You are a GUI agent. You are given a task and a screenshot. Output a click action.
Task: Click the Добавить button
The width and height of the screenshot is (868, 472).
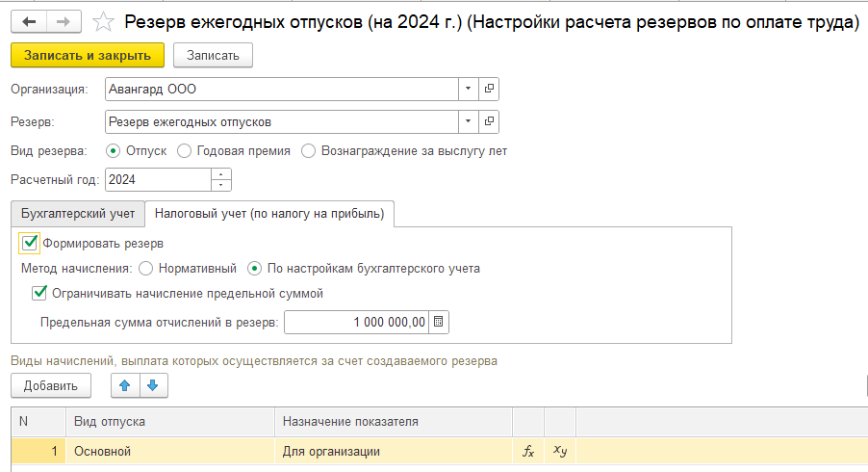pyautogui.click(x=51, y=385)
